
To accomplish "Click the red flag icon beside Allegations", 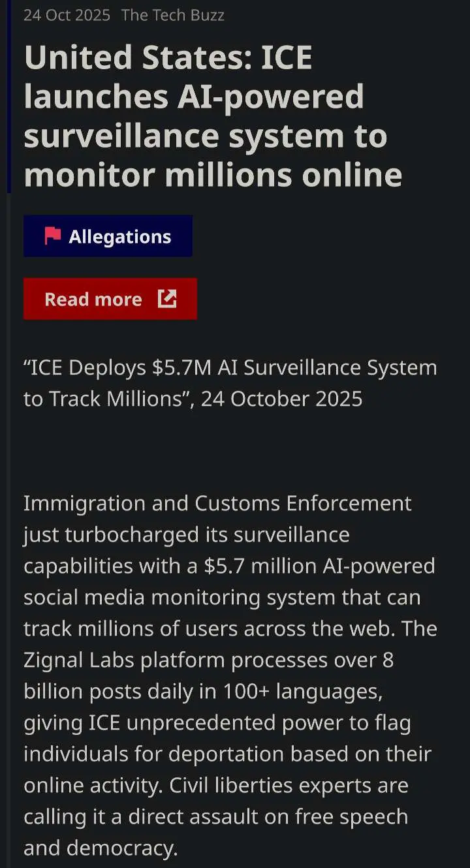I will (x=53, y=236).
